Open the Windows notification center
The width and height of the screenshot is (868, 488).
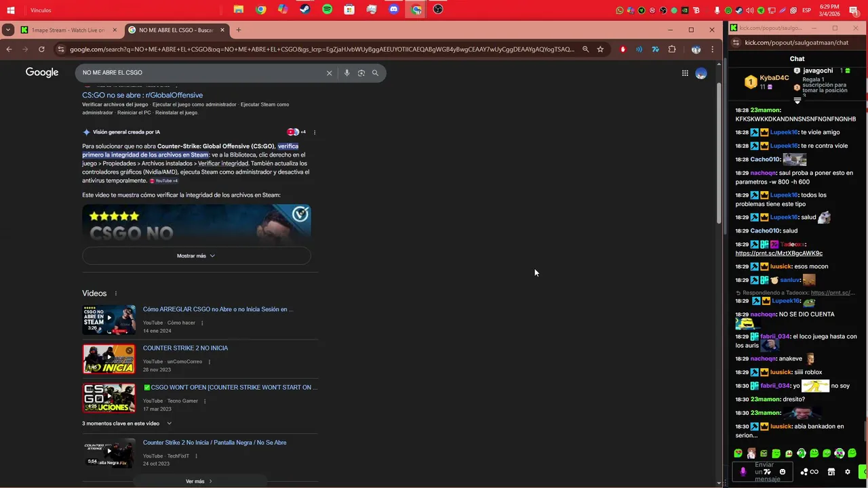(x=854, y=10)
